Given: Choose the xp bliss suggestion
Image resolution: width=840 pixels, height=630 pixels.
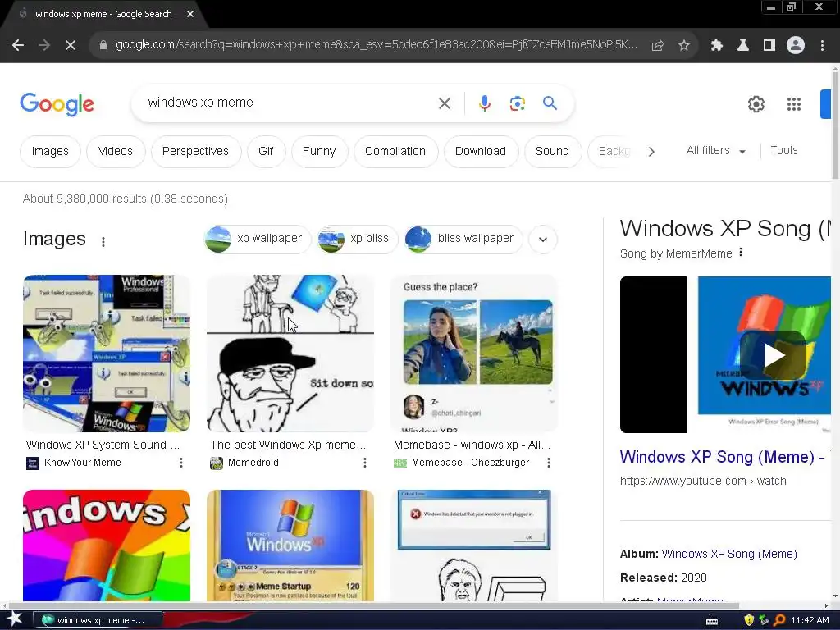Looking at the screenshot, I should pyautogui.click(x=358, y=239).
